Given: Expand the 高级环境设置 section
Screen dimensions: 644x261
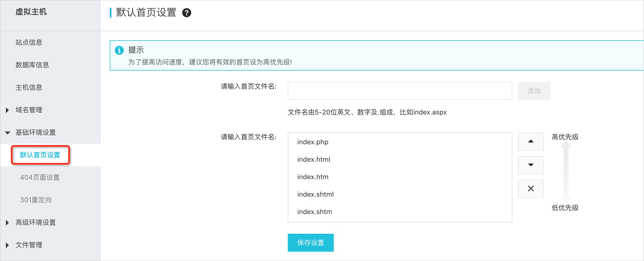Looking at the screenshot, I should click(x=35, y=222).
